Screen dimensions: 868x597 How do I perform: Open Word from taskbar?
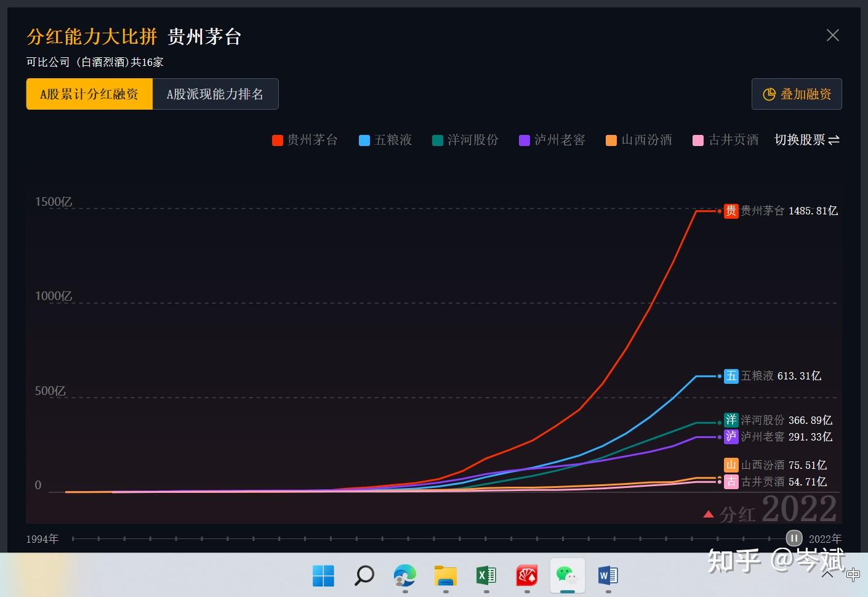(x=608, y=576)
